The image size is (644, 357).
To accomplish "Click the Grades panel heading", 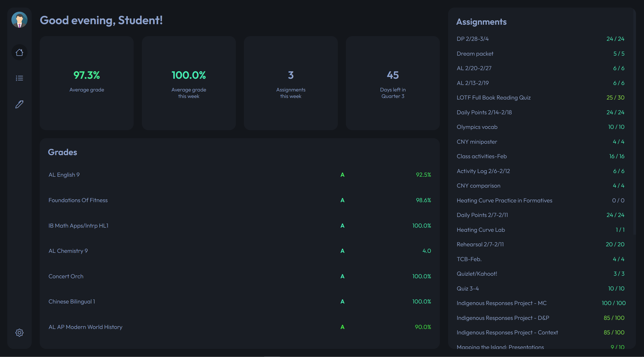I will pyautogui.click(x=63, y=152).
